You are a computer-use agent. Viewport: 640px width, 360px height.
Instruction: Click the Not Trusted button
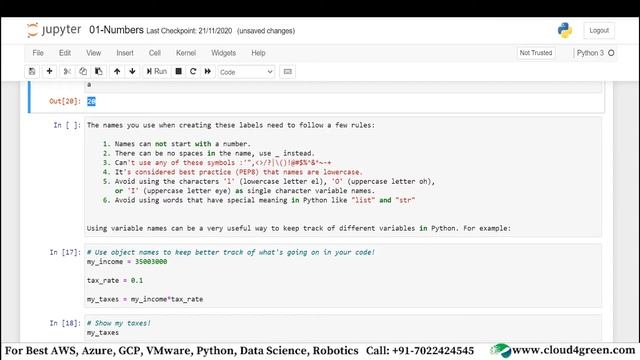pos(536,53)
